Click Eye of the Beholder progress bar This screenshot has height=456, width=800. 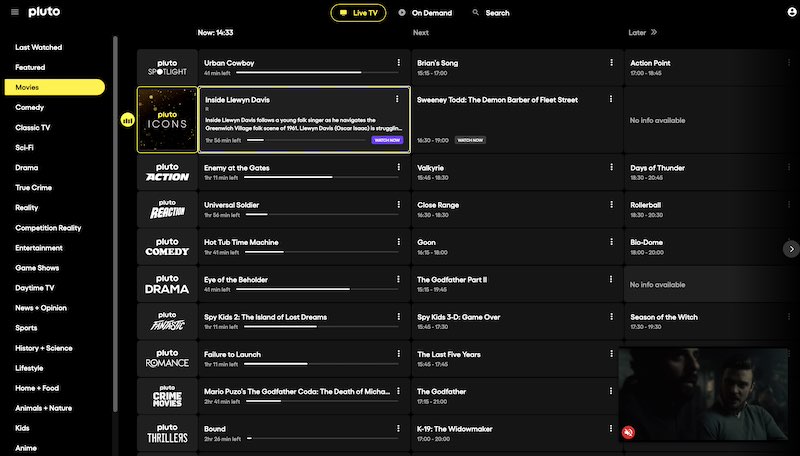tap(317, 289)
